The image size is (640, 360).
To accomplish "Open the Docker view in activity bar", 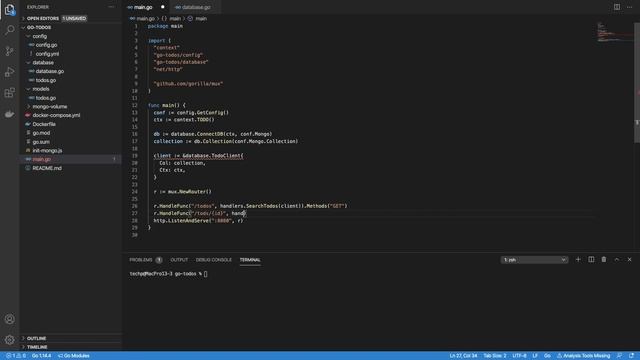I will coord(10,114).
